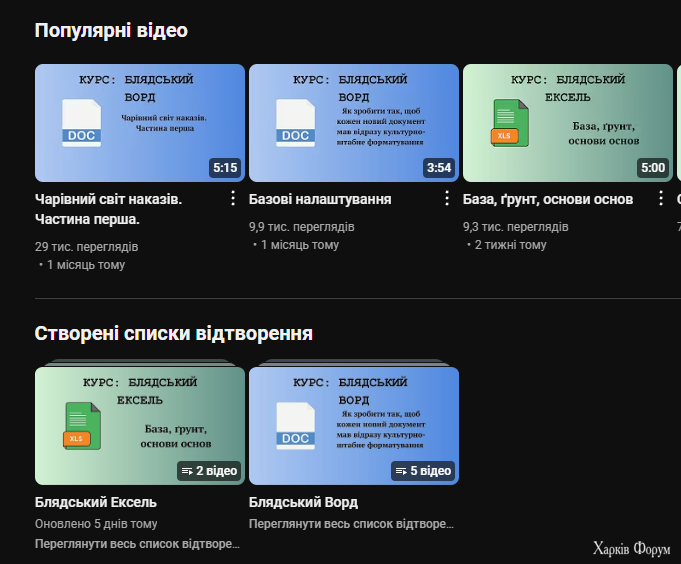Image resolution: width=681 pixels, height=564 pixels.
Task: Open the Блядський Ворд playlist thumbnail
Action: tap(354, 425)
